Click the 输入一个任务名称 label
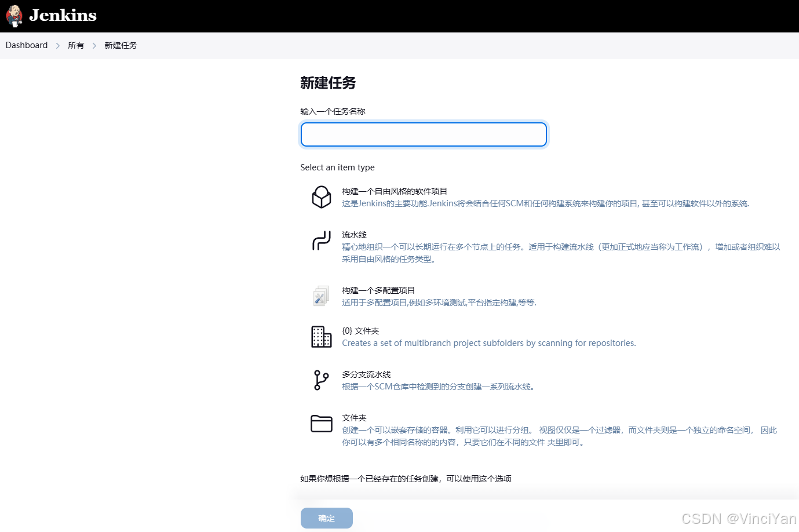Viewport: 799px width, 532px height. (333, 111)
